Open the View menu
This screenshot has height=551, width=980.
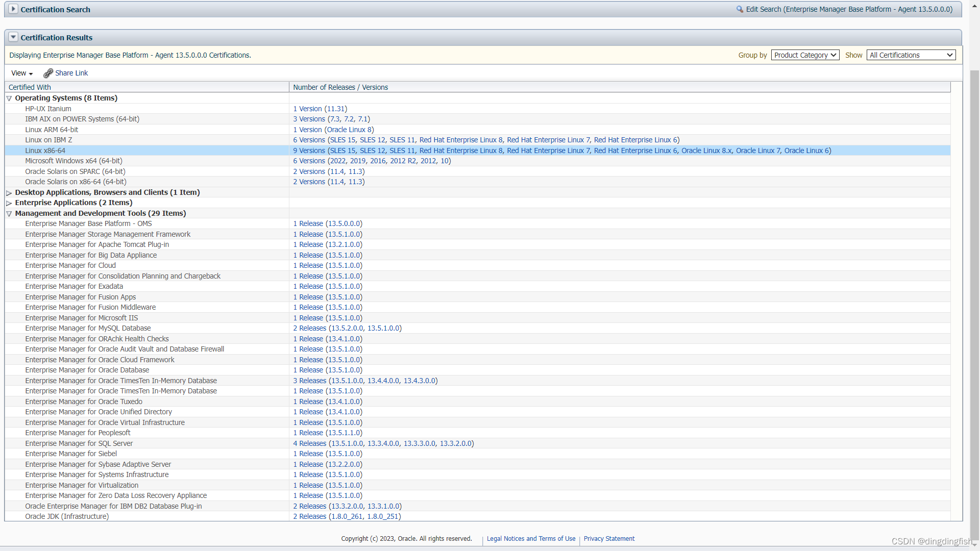(x=22, y=73)
